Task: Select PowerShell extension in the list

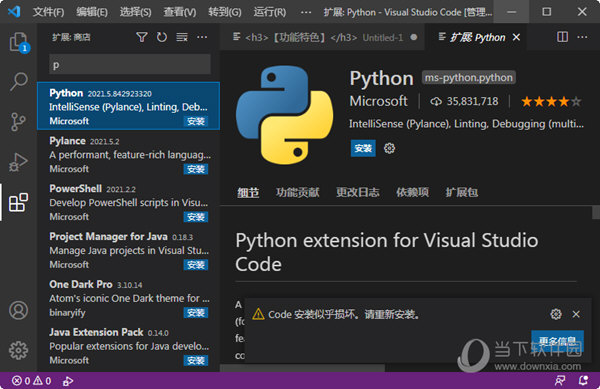Action: (x=128, y=202)
